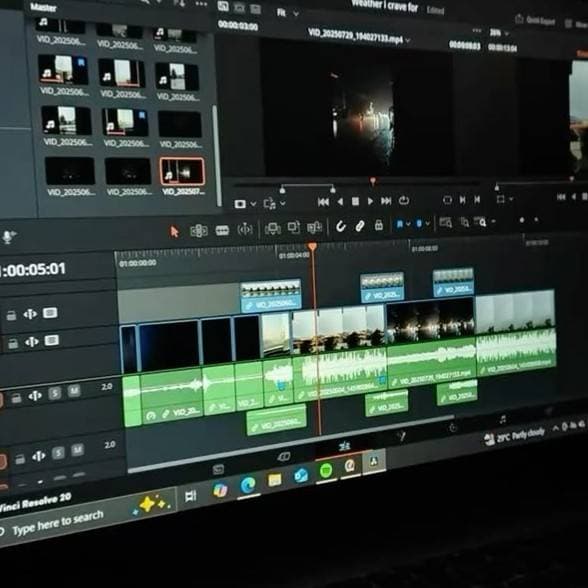Select the Trim Edit Mode tool
This screenshot has width=588, height=588.
tap(199, 231)
